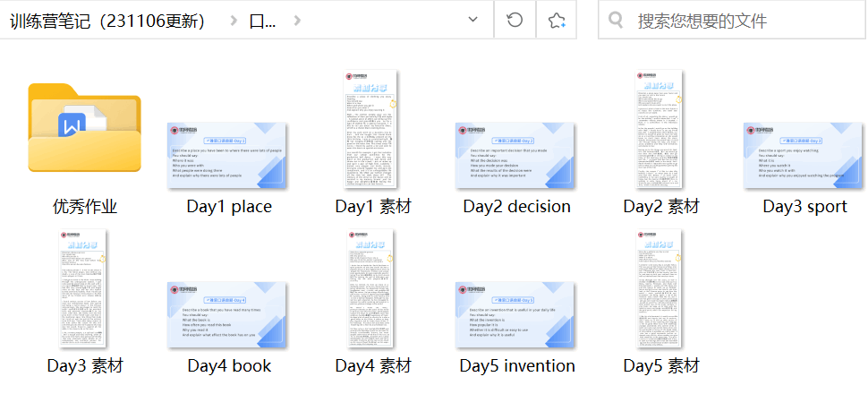Select the Day5 素材 document file

click(660, 288)
